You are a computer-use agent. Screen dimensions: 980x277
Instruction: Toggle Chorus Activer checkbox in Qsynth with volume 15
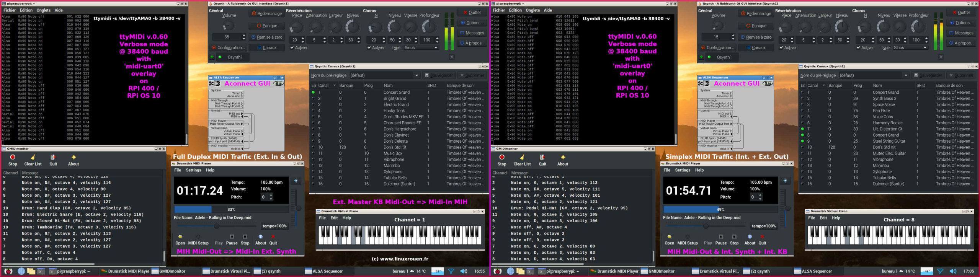(859, 47)
